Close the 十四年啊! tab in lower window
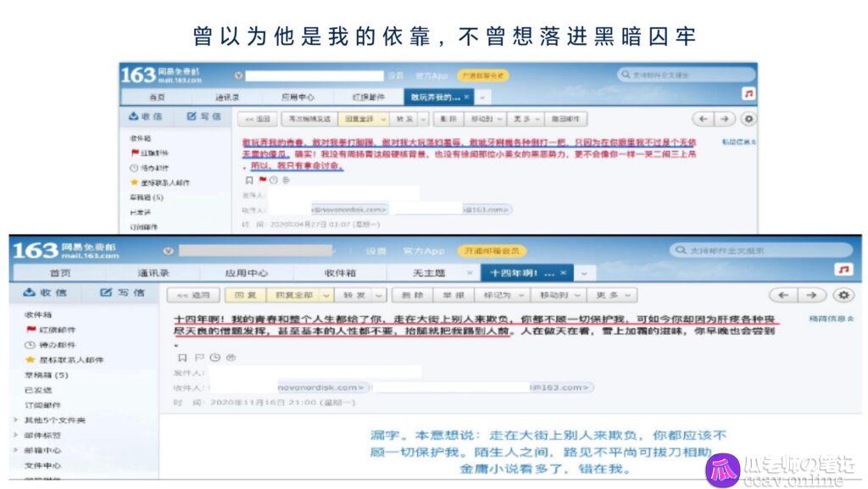This screenshot has width=868, height=489. 564,273
